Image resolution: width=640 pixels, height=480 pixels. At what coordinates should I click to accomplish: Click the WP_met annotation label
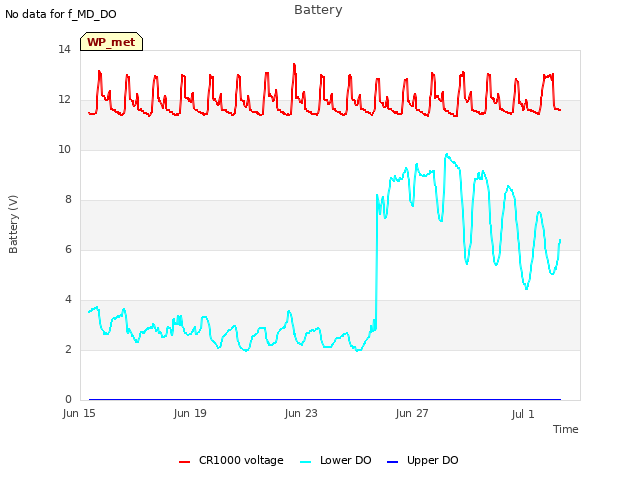click(111, 42)
